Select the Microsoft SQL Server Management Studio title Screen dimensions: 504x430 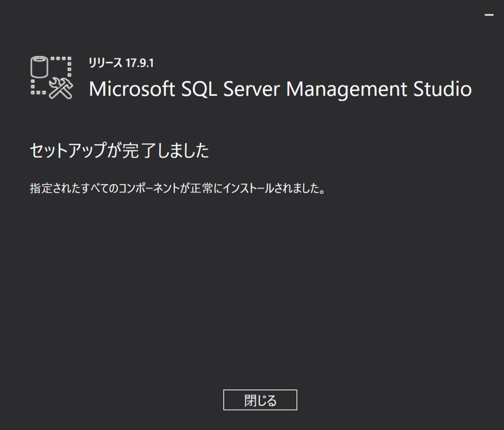pyautogui.click(x=280, y=90)
